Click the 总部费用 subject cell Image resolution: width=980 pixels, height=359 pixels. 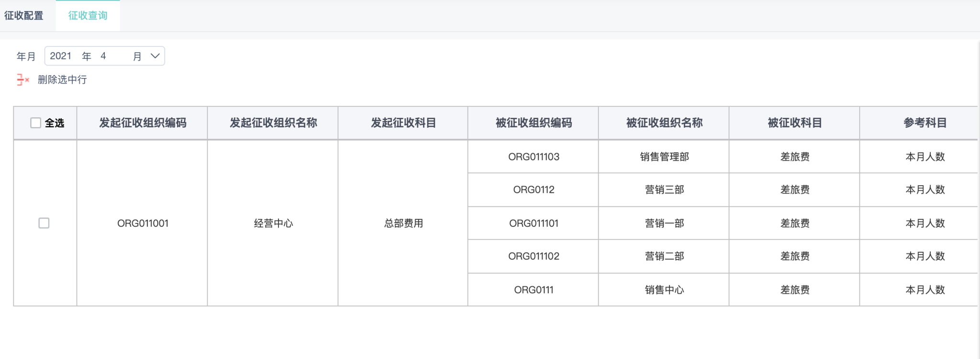[x=403, y=223]
